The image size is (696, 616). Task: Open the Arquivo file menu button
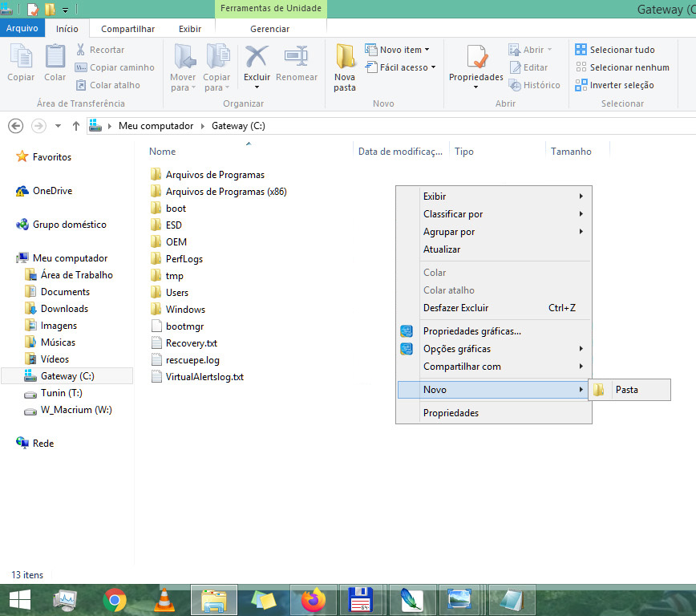coord(22,29)
